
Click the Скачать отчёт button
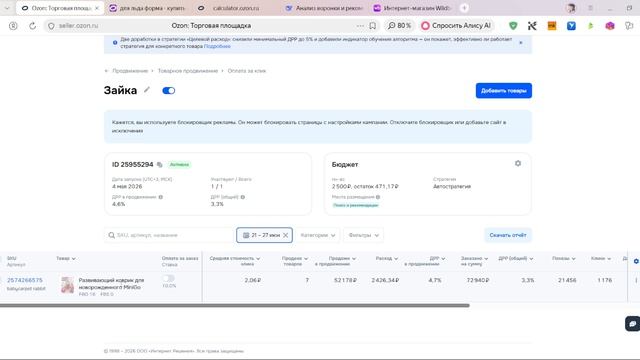[x=508, y=235]
